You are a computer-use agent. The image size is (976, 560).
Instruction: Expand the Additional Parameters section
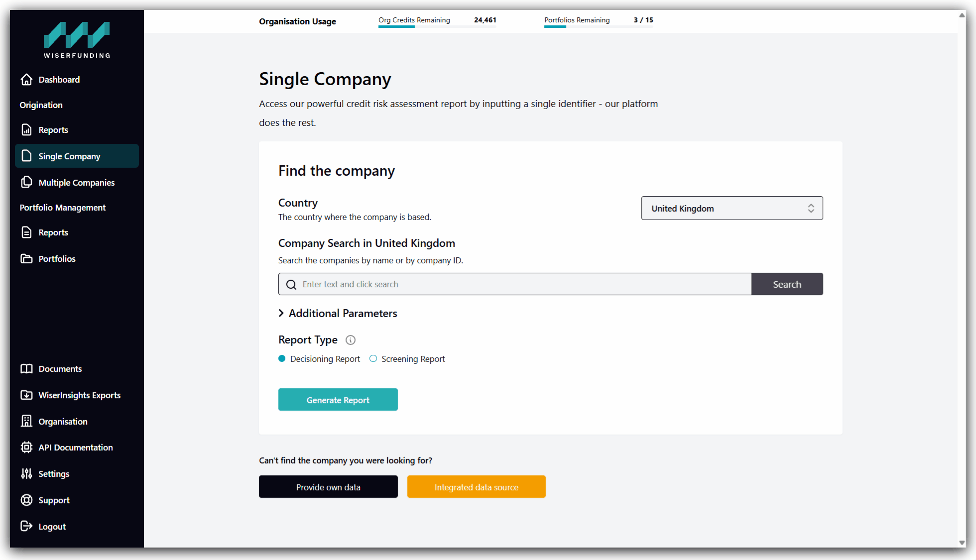[338, 313]
